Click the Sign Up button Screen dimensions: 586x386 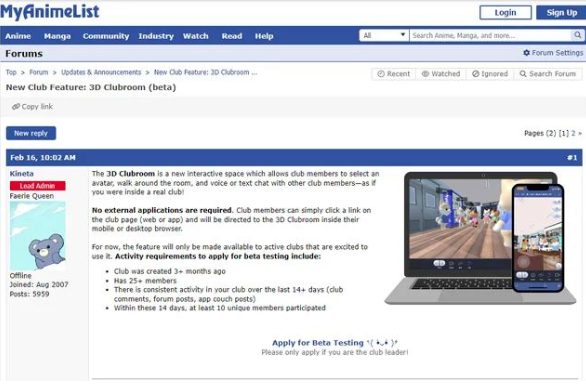(x=561, y=13)
